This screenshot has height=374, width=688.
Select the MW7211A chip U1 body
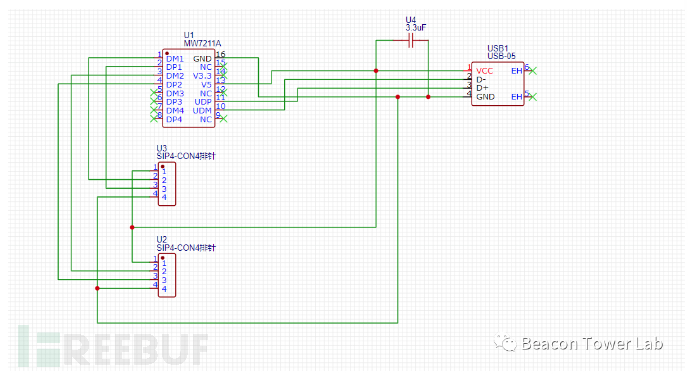189,88
